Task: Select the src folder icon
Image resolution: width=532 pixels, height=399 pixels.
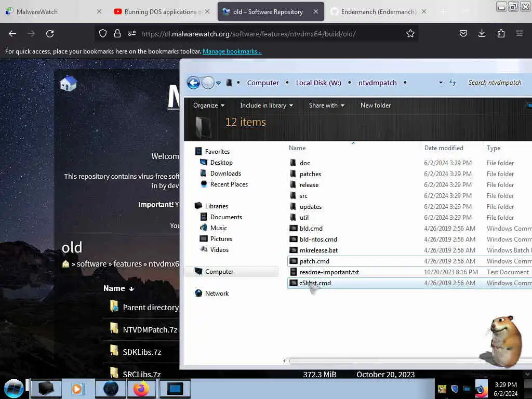Action: point(293,196)
